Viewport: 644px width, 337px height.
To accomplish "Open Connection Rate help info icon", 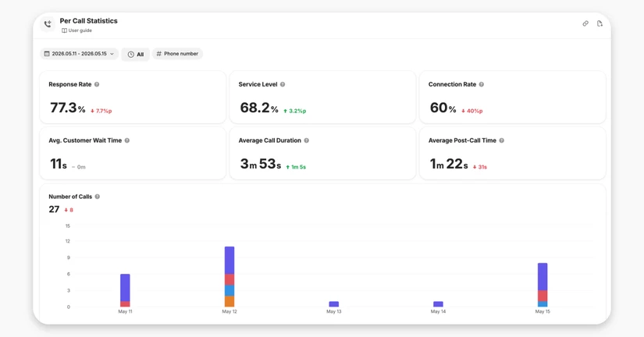I will click(x=482, y=84).
